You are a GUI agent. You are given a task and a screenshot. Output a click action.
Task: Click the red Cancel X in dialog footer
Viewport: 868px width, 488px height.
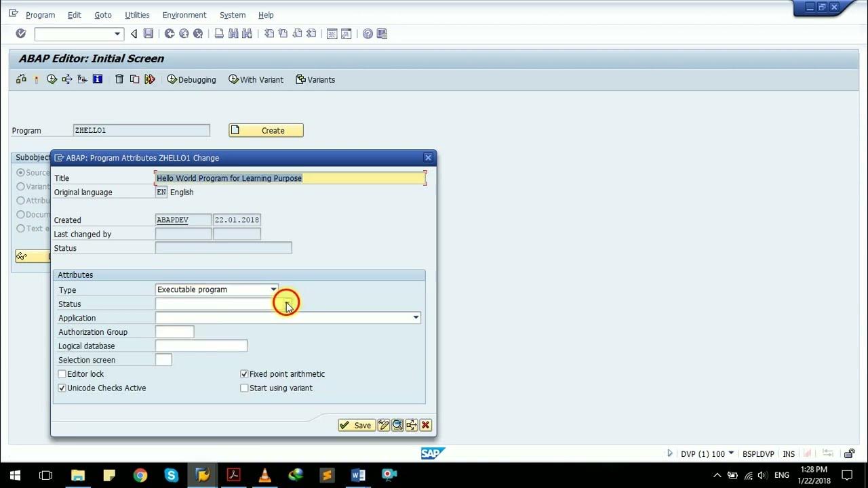point(425,425)
